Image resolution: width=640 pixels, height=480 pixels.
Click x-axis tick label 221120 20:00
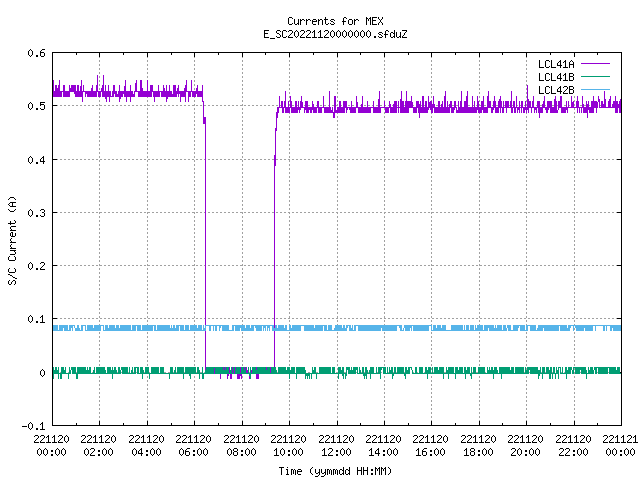pos(525,446)
